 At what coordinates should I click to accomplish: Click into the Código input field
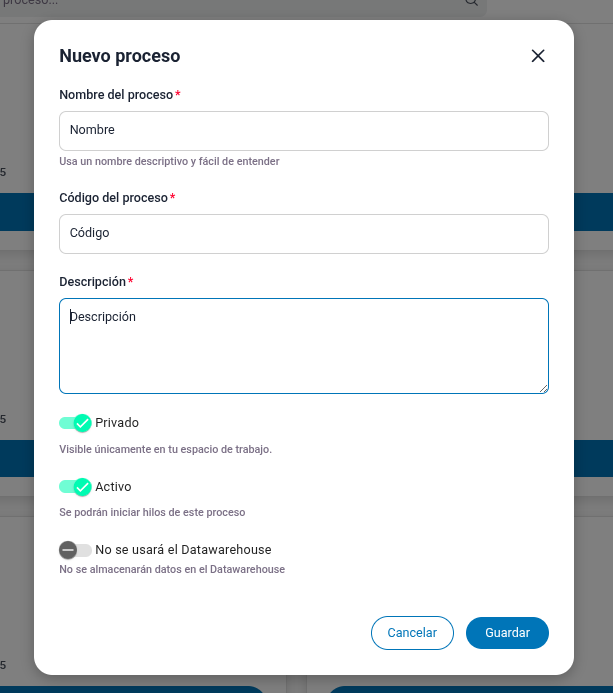(304, 234)
